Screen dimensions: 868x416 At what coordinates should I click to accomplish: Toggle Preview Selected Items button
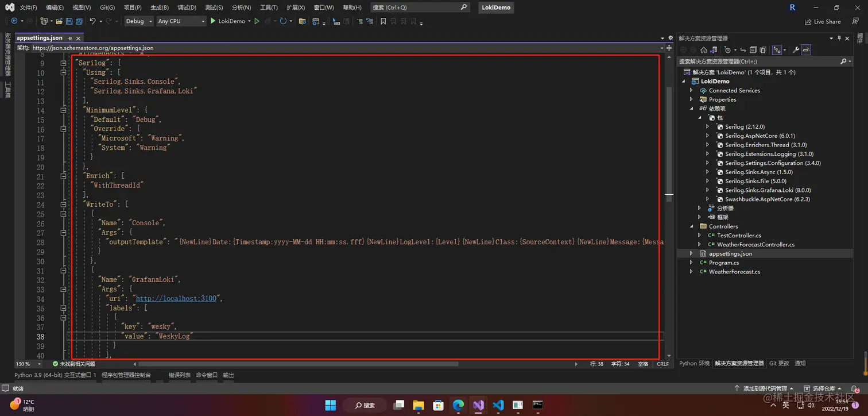click(806, 50)
